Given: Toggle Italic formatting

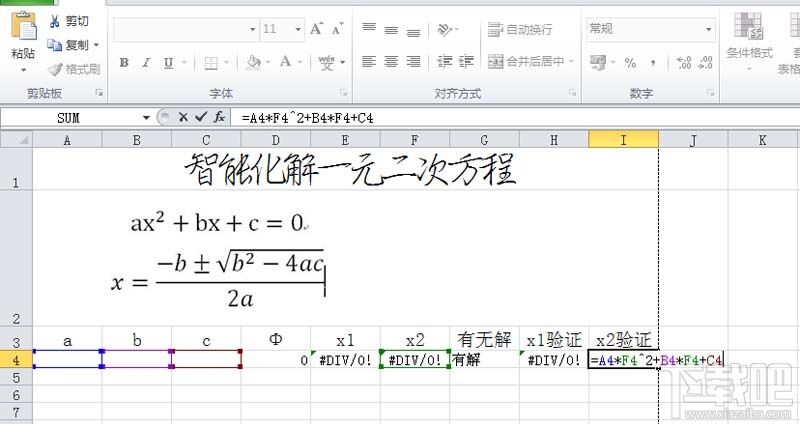Looking at the screenshot, I should [x=146, y=63].
